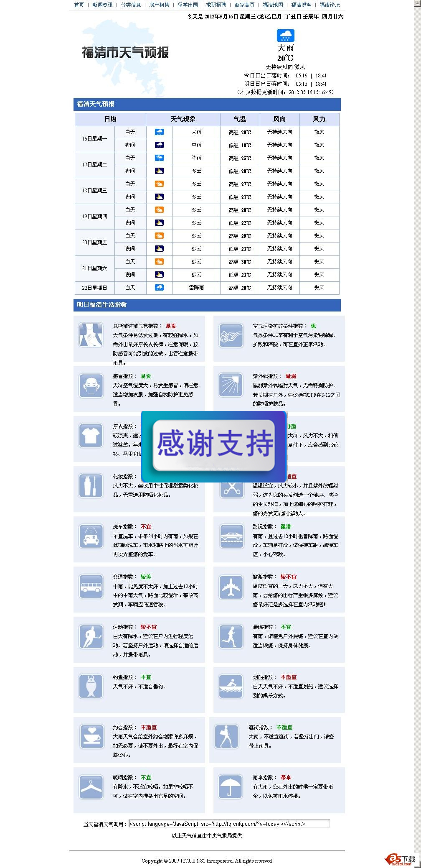Open the 商家黄页 link

click(244, 5)
